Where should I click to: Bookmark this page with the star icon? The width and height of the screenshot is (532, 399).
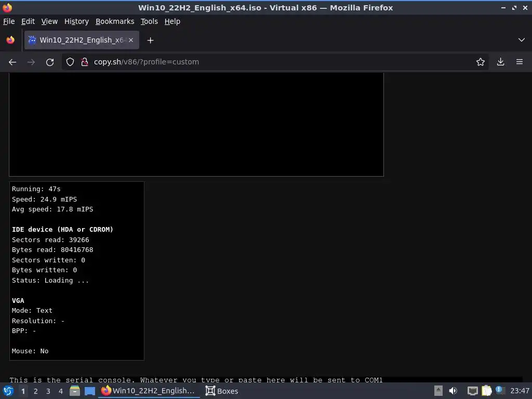pyautogui.click(x=481, y=62)
